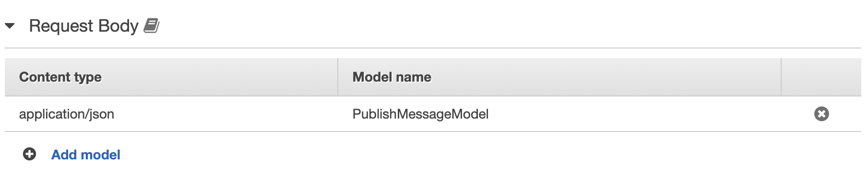Remove the PublishMessageModel row with X icon
Screen dimensions: 868x180
click(821, 114)
